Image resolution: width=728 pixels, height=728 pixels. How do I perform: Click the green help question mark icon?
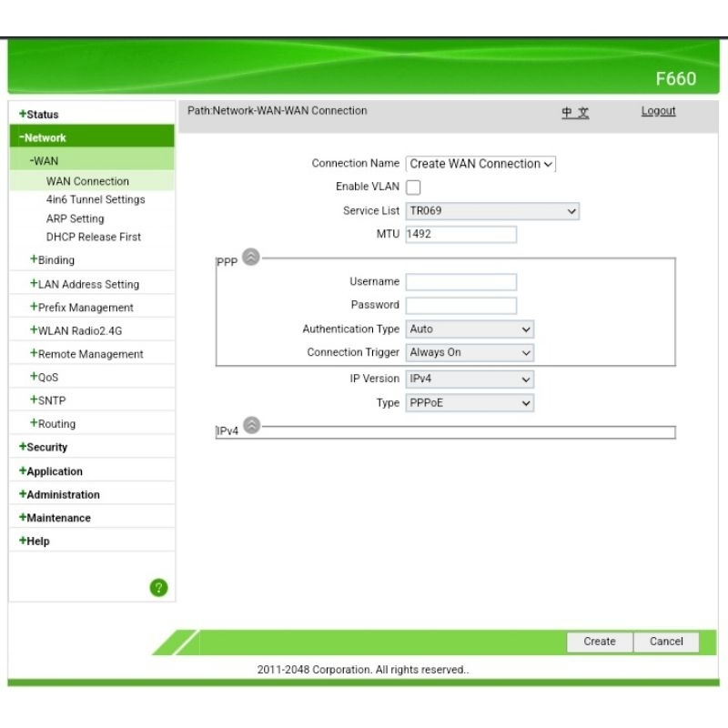158,588
